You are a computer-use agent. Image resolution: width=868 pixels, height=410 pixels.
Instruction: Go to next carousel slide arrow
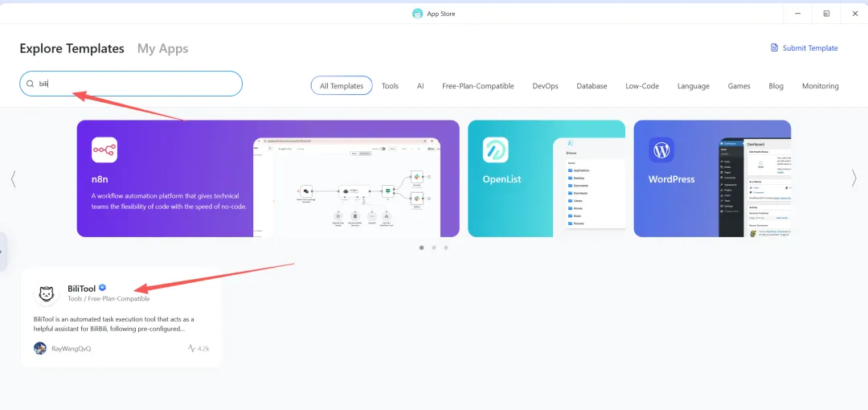(x=854, y=178)
